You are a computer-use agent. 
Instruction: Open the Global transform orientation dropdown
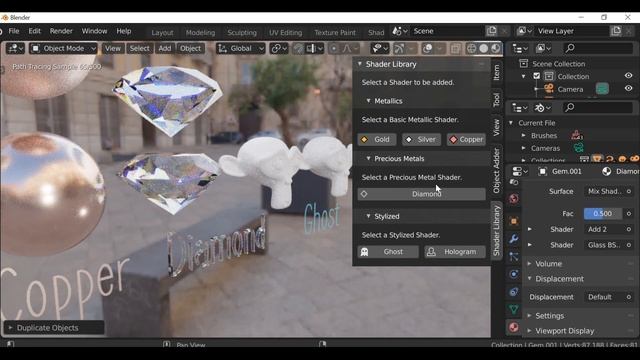click(x=240, y=49)
